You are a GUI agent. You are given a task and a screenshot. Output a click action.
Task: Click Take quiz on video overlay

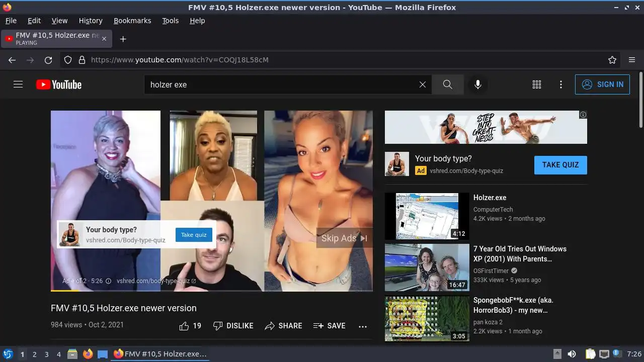pyautogui.click(x=194, y=235)
